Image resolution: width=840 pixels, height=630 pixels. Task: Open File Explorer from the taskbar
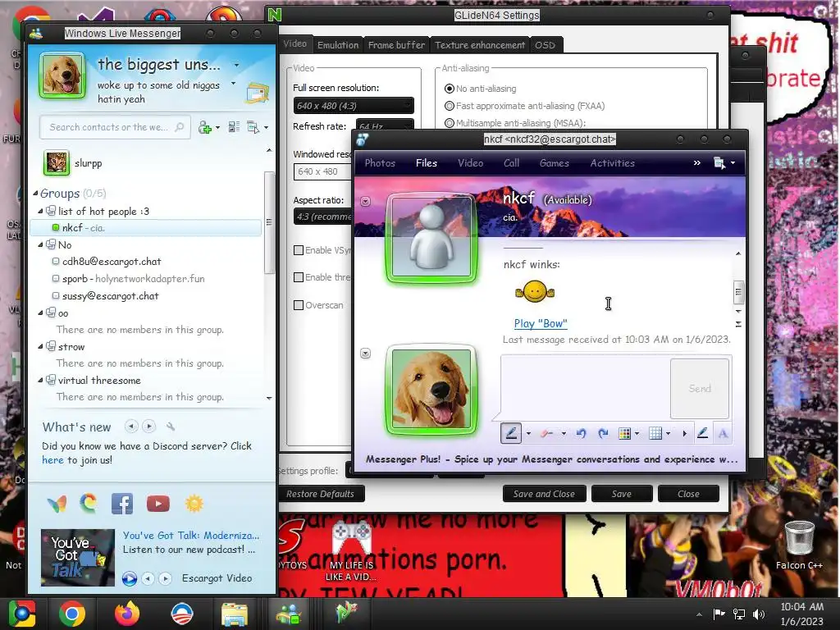235,614
